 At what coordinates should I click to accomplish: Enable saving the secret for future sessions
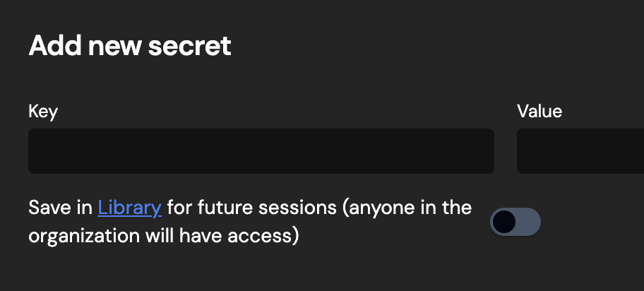515,222
